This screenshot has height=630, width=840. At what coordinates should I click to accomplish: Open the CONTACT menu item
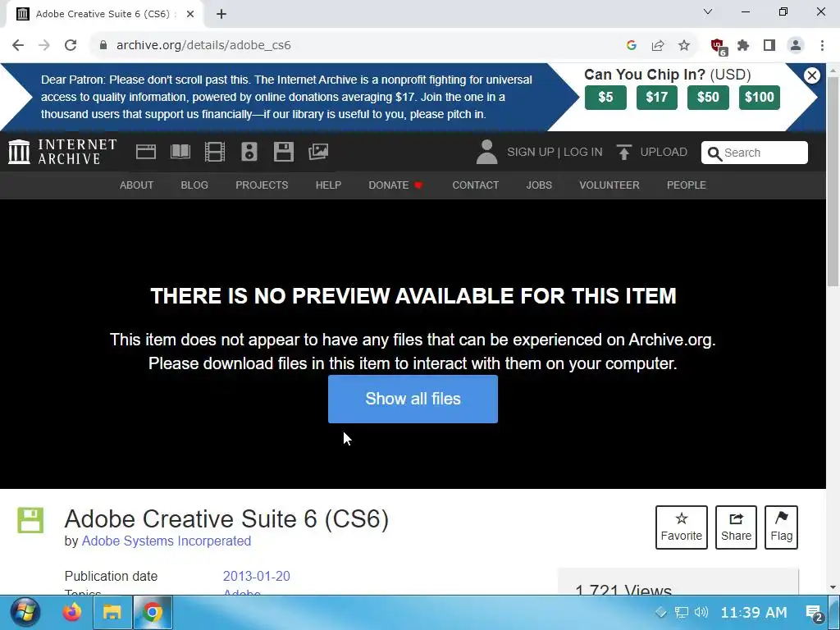pyautogui.click(x=475, y=185)
